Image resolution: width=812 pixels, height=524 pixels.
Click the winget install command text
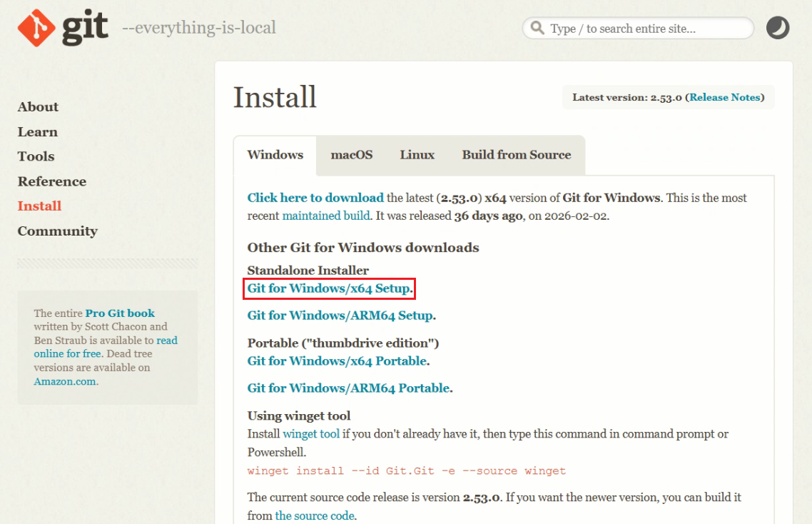(407, 470)
